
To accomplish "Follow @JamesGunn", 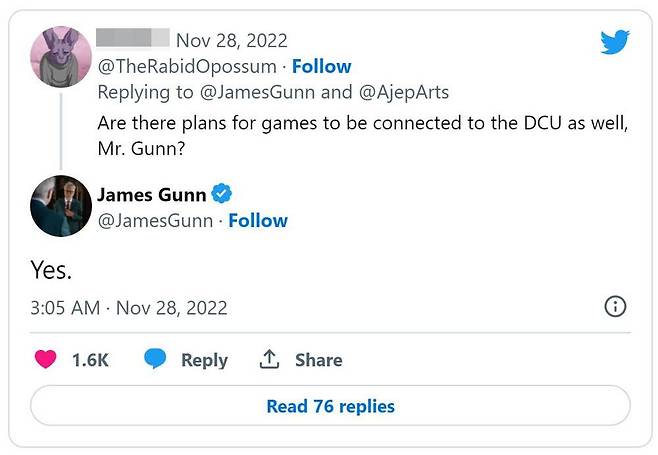I will tap(258, 220).
